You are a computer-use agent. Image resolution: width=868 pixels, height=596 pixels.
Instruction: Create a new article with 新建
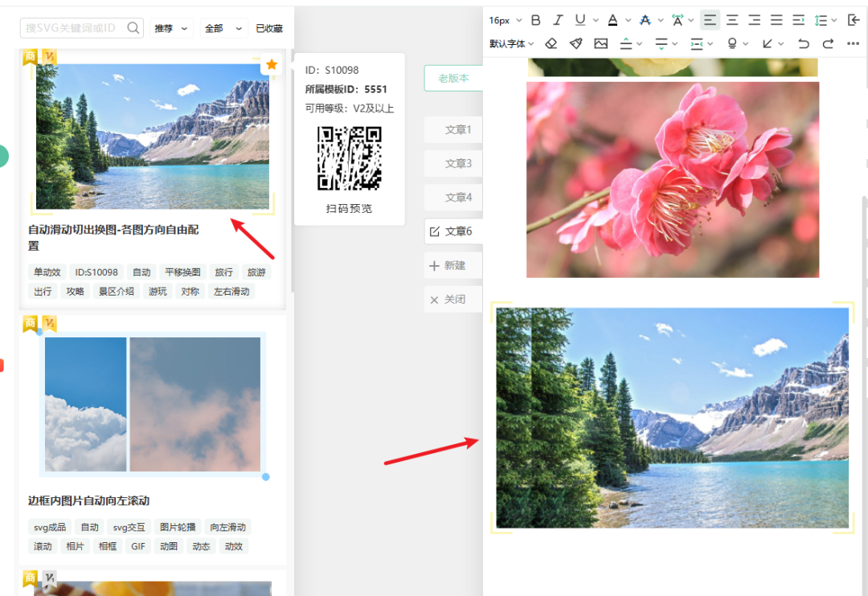pos(448,266)
